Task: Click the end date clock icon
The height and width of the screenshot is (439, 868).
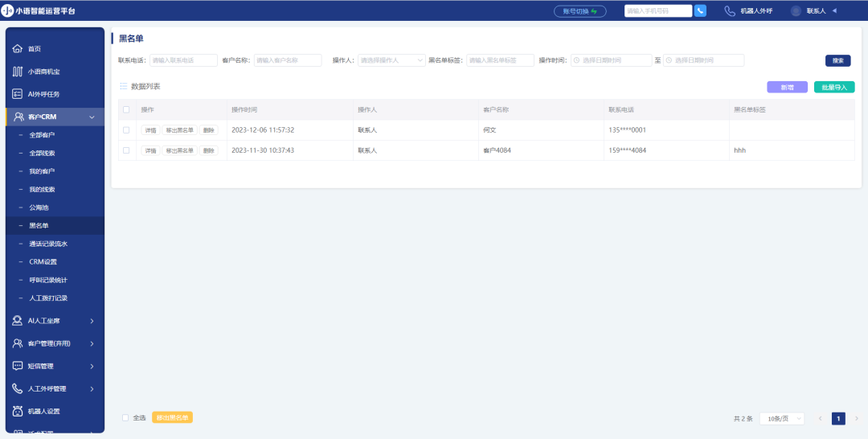Action: (x=669, y=60)
